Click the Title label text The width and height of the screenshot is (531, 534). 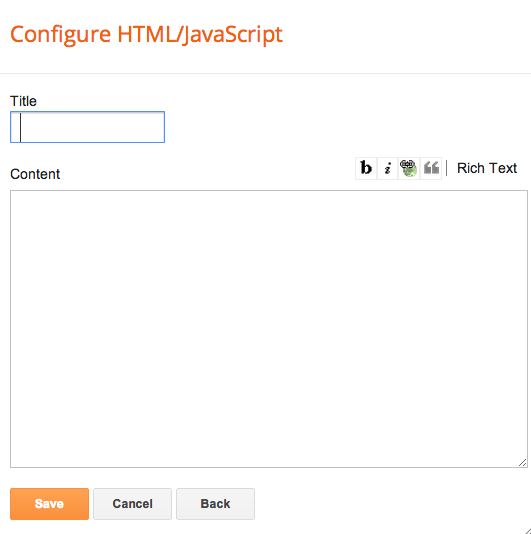[x=23, y=101]
